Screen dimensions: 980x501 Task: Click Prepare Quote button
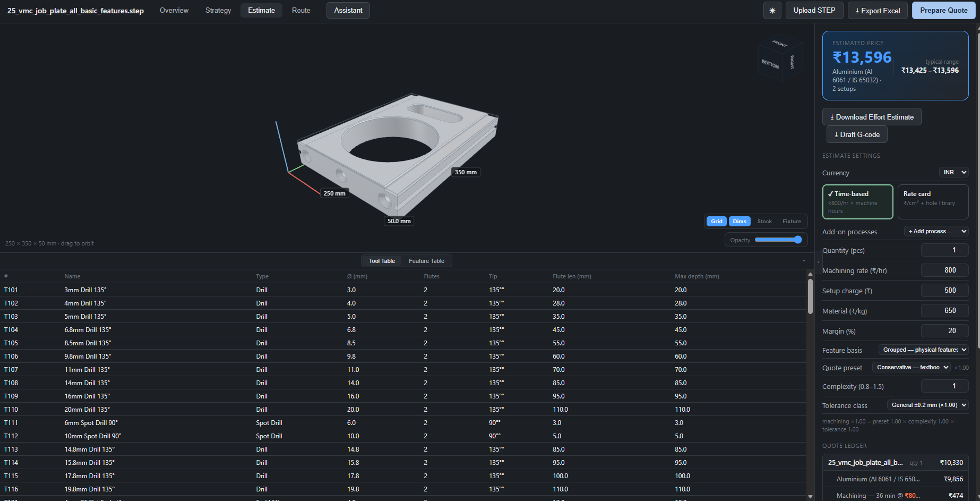pyautogui.click(x=943, y=11)
